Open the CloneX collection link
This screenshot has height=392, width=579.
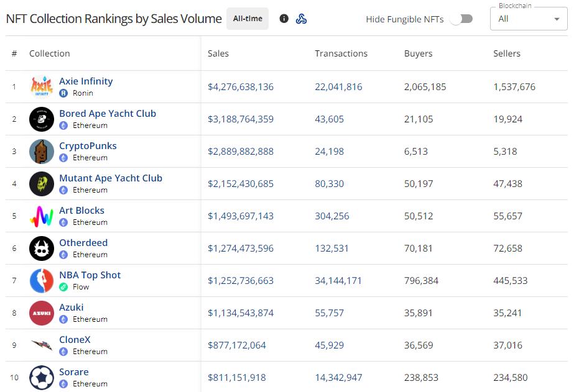[75, 340]
